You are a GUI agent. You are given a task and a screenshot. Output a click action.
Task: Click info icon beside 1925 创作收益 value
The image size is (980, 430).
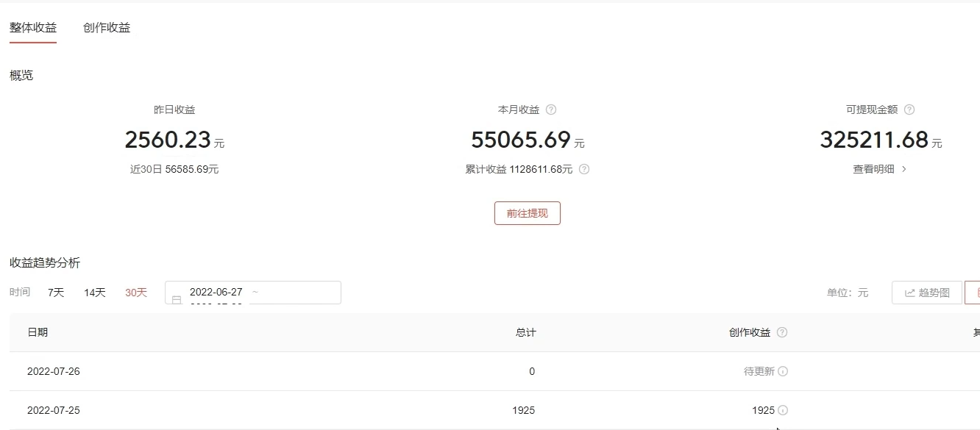click(783, 410)
